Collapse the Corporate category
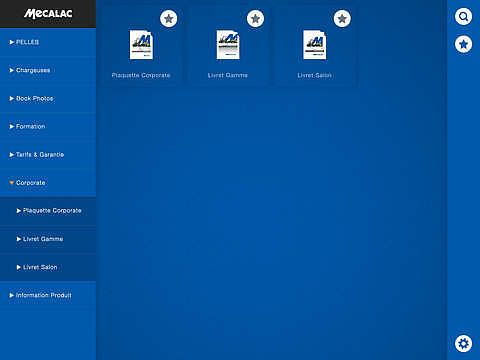The height and width of the screenshot is (360, 480). (48, 183)
